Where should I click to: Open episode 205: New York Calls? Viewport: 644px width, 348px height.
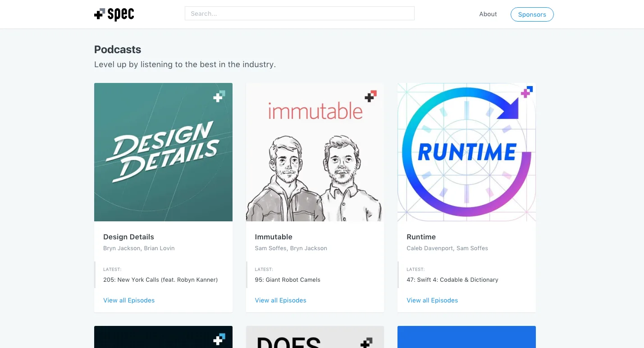(x=160, y=279)
